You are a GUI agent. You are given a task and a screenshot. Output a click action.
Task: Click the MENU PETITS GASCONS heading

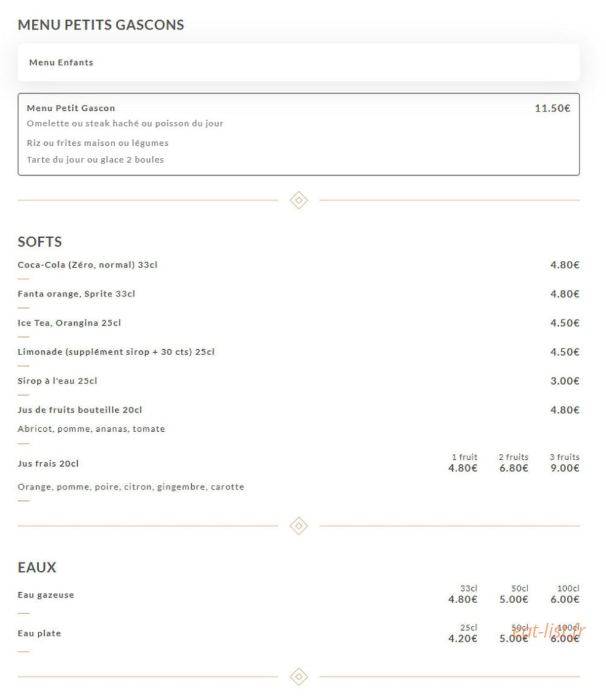[101, 25]
